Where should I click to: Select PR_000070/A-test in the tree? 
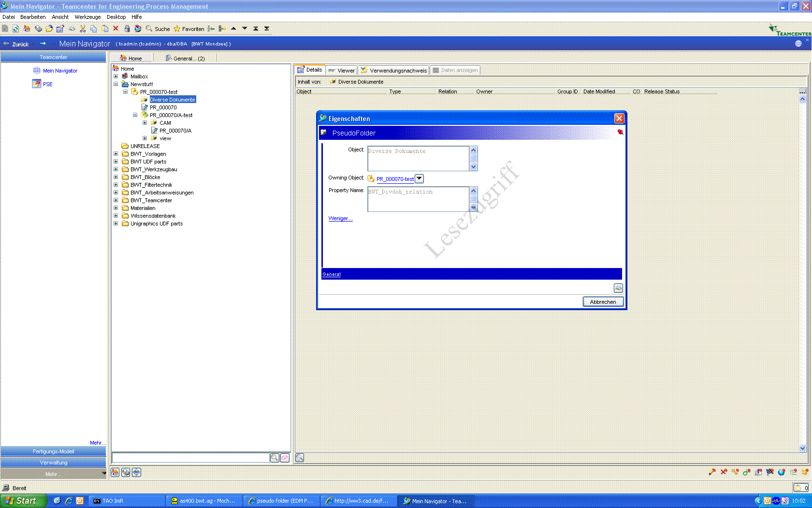pyautogui.click(x=171, y=115)
